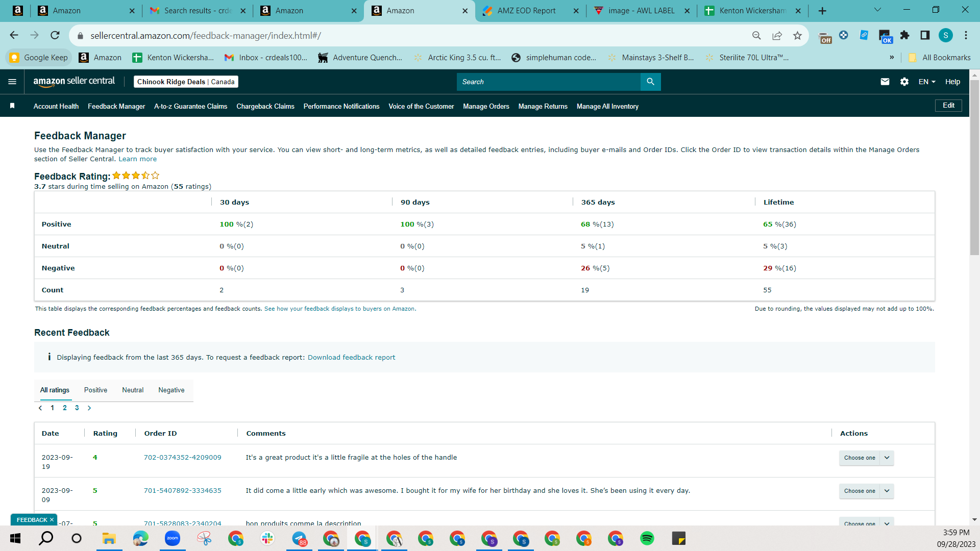The image size is (980, 551).
Task: Switch to the Neutral feedback tab
Action: 133,390
